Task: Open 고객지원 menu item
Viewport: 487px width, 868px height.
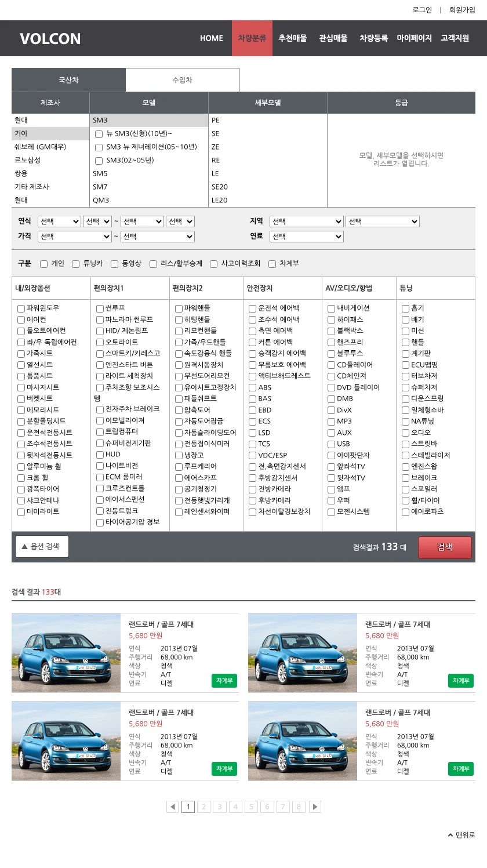Action: coord(455,38)
